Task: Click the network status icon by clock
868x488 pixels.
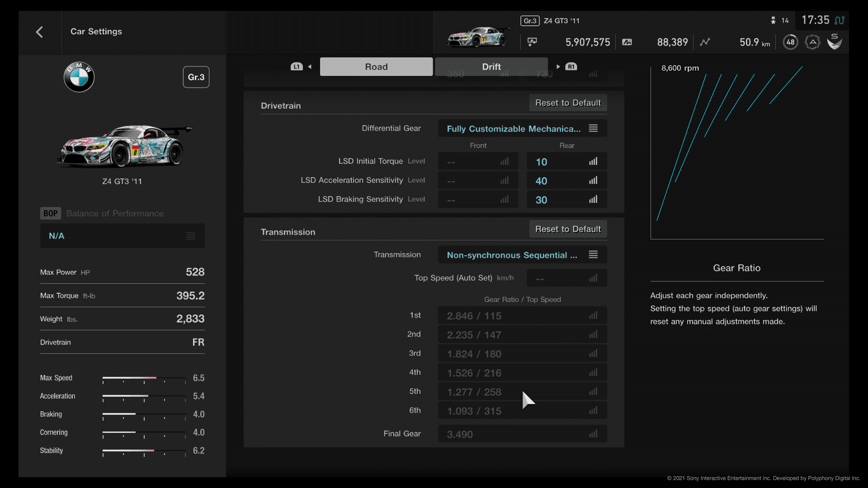Action: click(840, 20)
